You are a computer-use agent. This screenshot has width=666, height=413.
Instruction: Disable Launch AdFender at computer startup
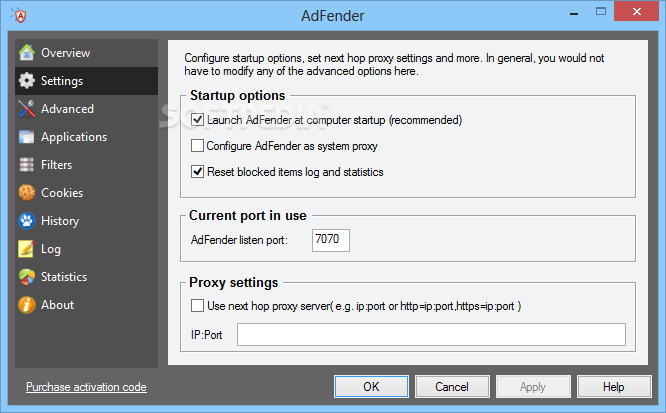(197, 120)
